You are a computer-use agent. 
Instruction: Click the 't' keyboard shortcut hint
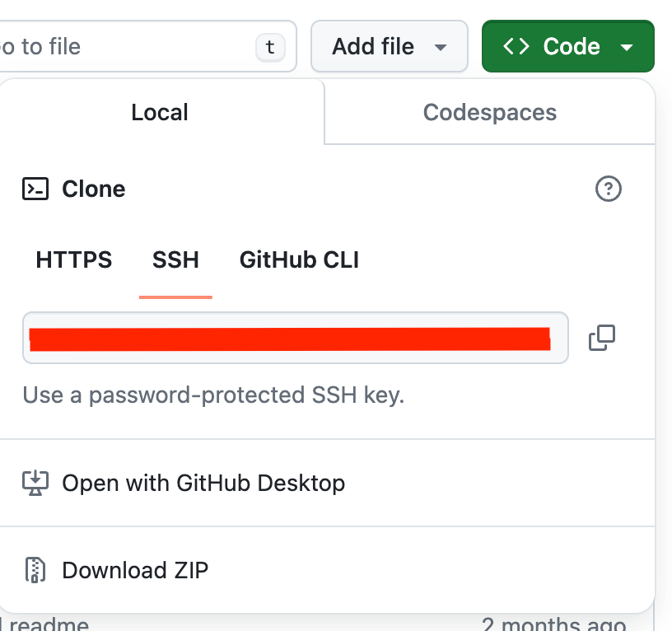270,47
